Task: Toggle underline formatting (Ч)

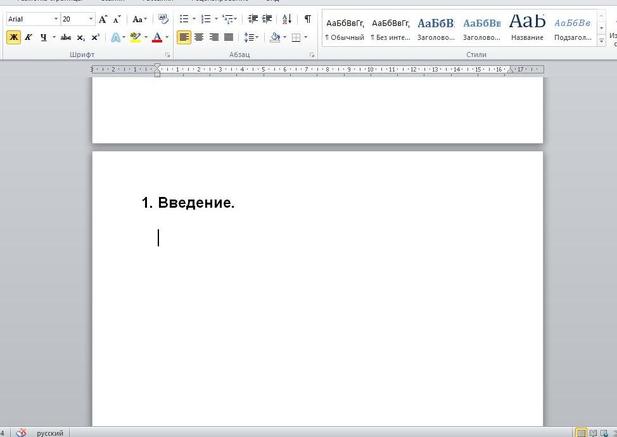Action: tap(43, 37)
